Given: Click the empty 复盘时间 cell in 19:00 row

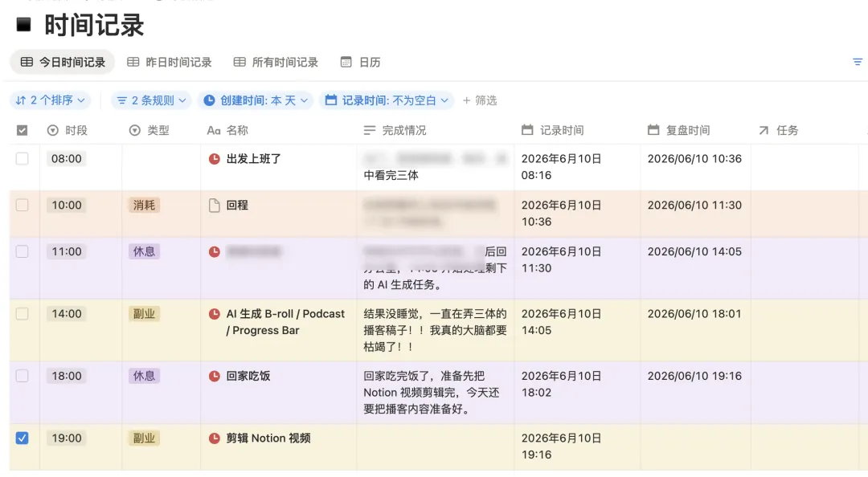Looking at the screenshot, I should click(695, 447).
